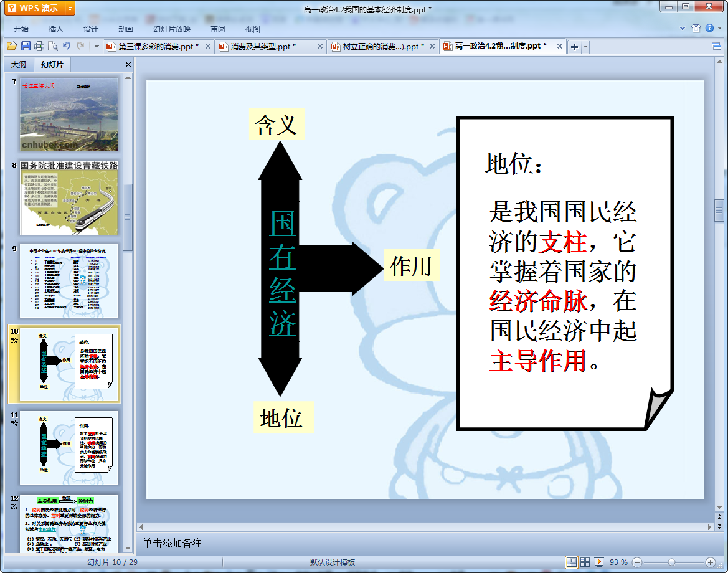Close the slide thumbnail panel
728x573 pixels.
pyautogui.click(x=128, y=65)
